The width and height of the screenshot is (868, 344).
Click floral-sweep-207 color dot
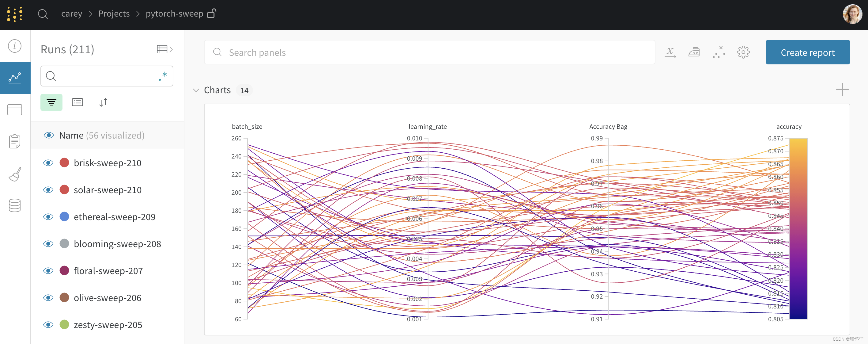[64, 270]
